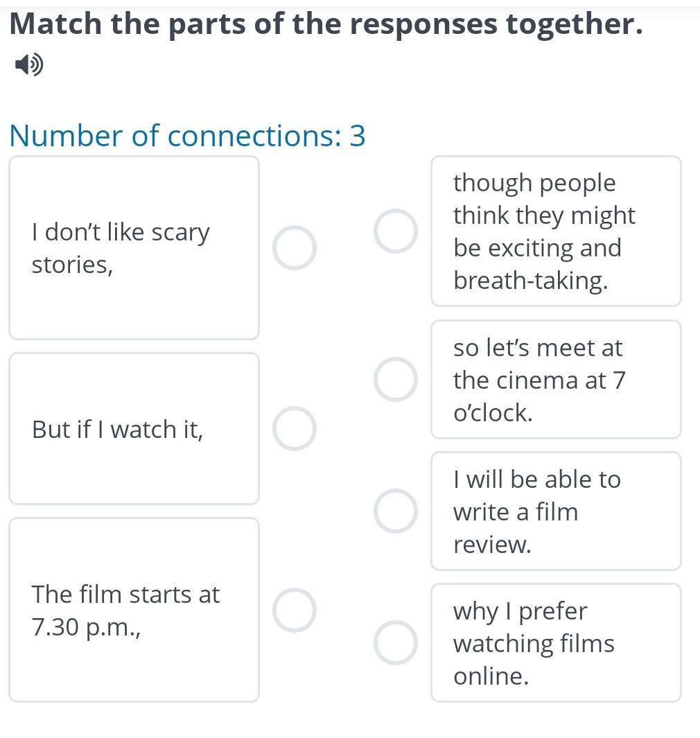Click the "7.30 p.m.," text in the last prompt
Viewport: 700px width, 738px height.
point(86,627)
